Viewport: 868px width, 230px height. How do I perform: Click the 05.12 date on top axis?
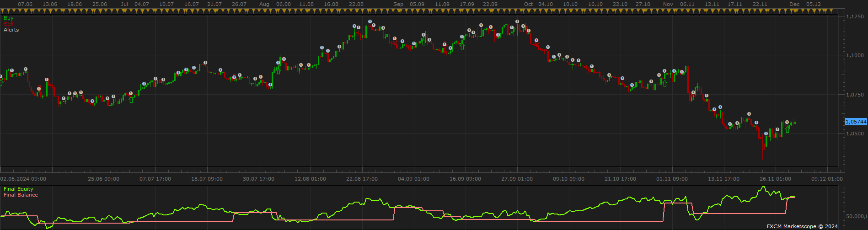coord(814,4)
